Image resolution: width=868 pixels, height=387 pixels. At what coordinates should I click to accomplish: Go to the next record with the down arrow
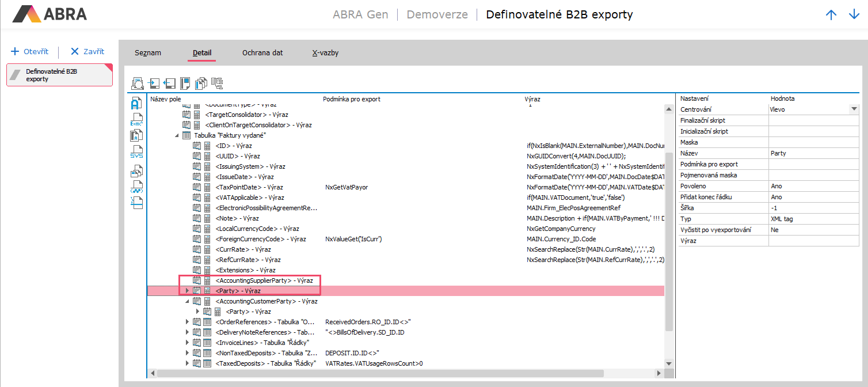(x=854, y=15)
